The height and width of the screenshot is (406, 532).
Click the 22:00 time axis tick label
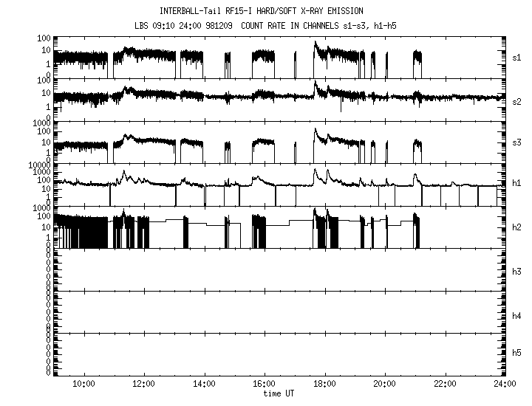point(445,384)
